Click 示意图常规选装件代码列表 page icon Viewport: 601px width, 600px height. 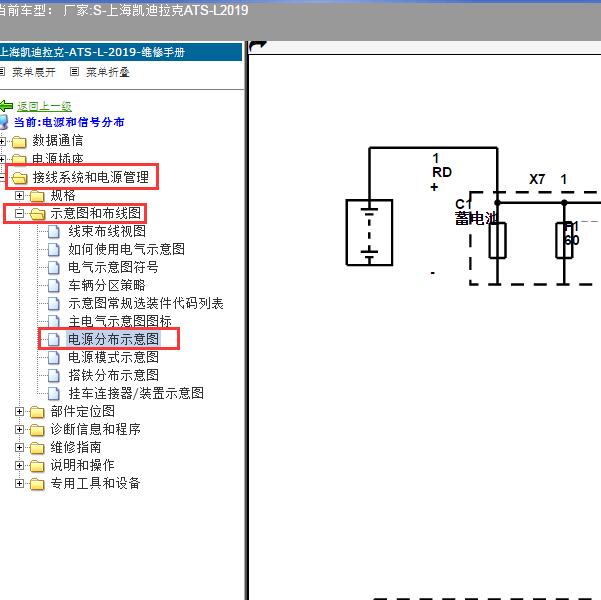54,304
